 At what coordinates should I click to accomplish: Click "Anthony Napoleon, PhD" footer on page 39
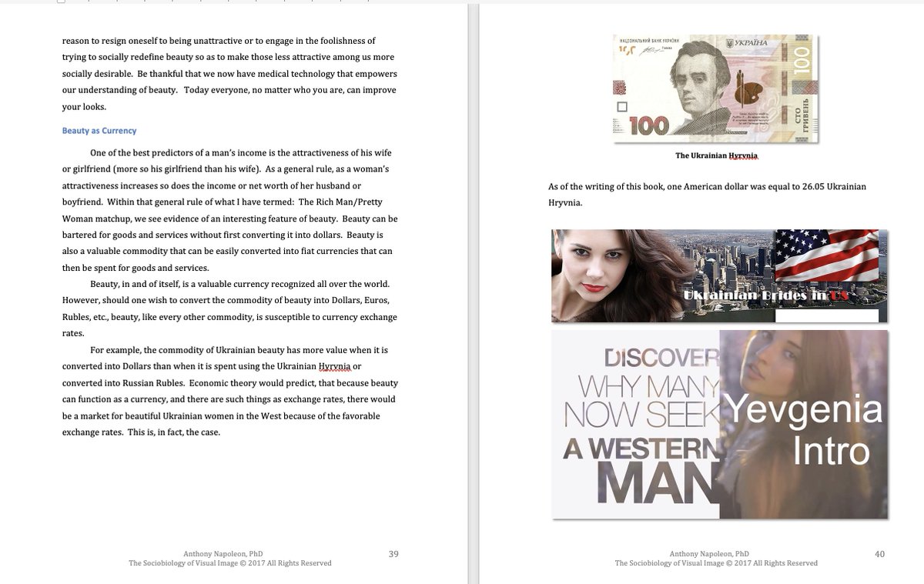click(223, 554)
